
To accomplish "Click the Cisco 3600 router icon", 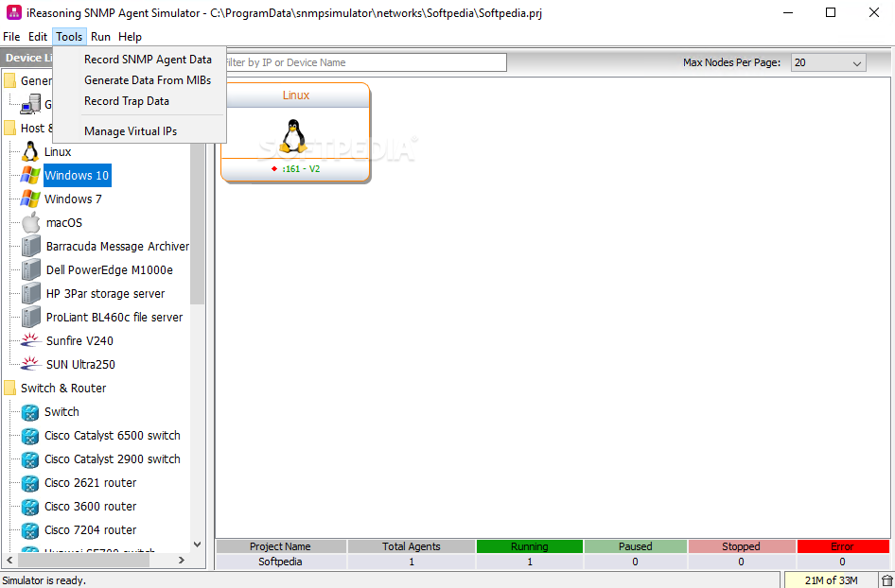I will pos(29,507).
